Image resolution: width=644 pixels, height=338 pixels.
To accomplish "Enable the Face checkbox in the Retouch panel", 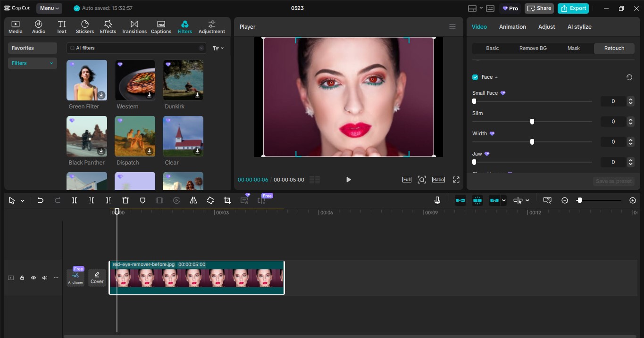I will (x=475, y=77).
